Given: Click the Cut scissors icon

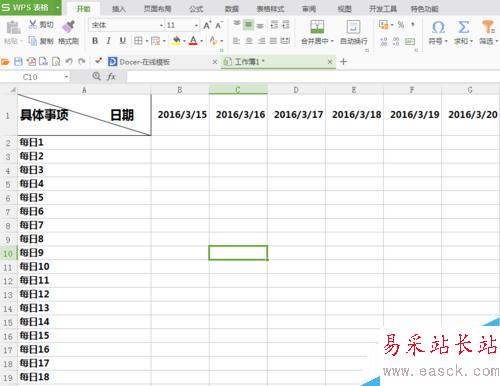Looking at the screenshot, I should pos(33,24).
